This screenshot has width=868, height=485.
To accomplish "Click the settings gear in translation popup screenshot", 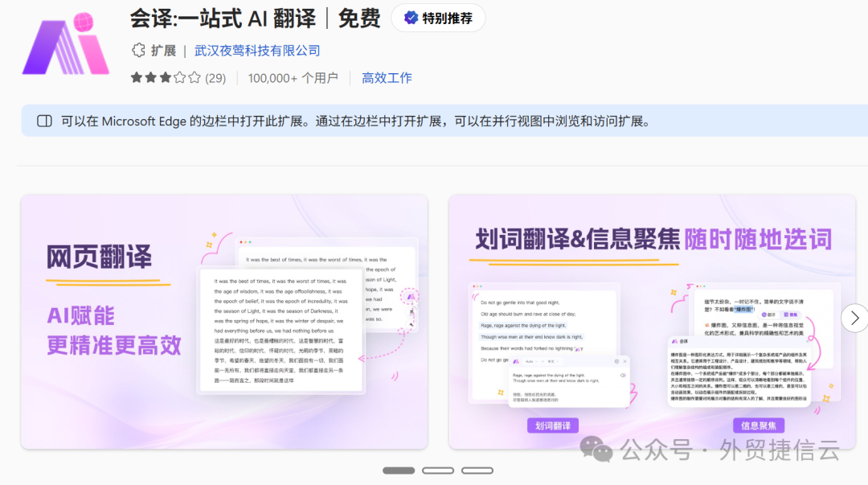I will tap(616, 362).
